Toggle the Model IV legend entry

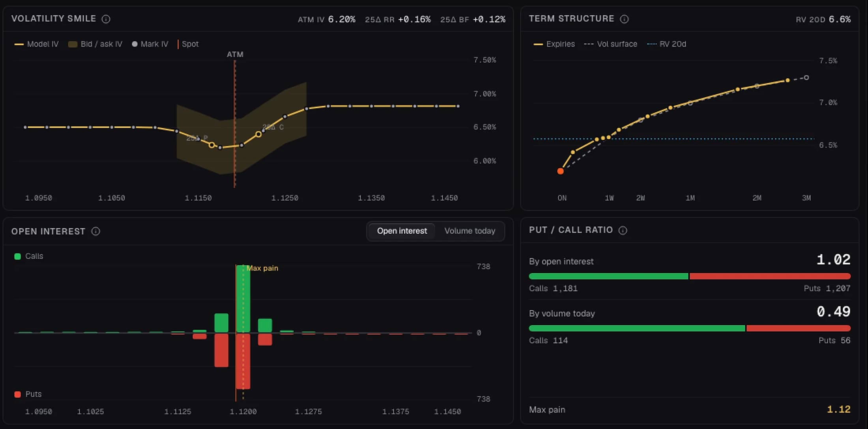pyautogui.click(x=36, y=44)
